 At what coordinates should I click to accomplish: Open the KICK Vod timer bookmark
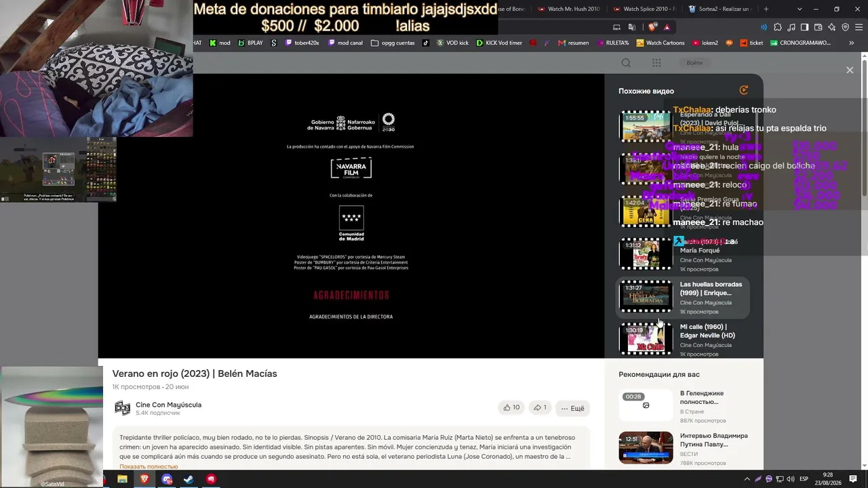tap(499, 43)
